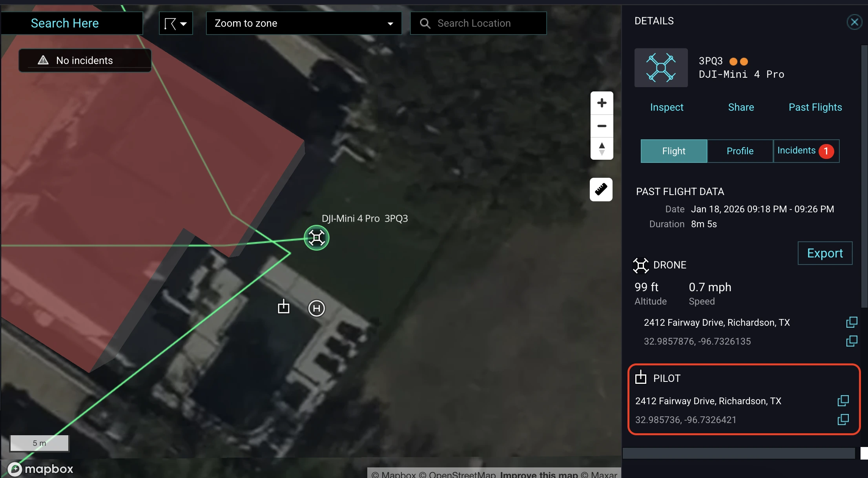
Task: Click the map zoom out minus icon
Action: click(602, 126)
